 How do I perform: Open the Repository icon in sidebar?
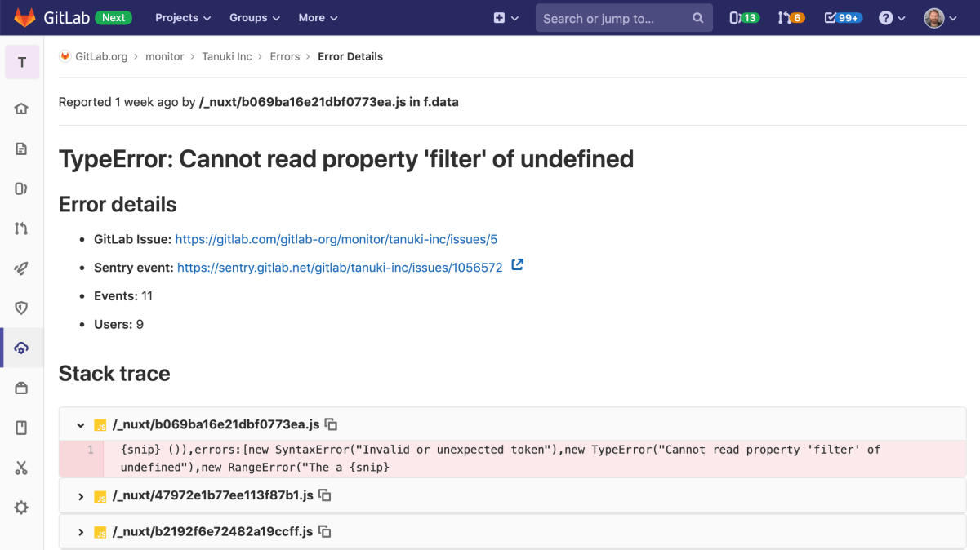(22, 149)
